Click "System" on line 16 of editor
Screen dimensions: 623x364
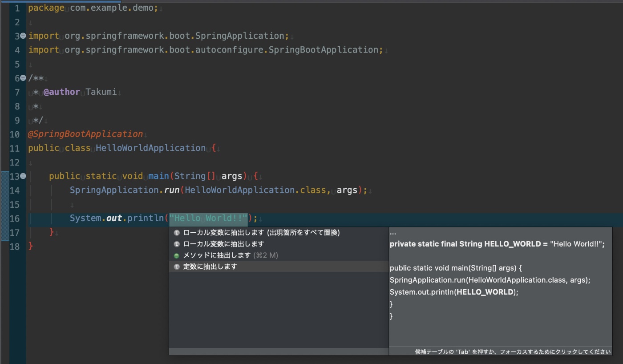(x=85, y=218)
